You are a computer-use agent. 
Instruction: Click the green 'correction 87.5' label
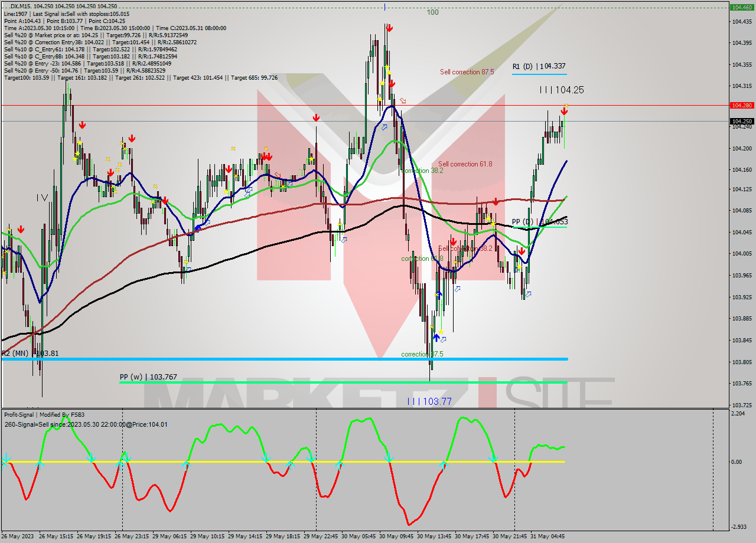coord(422,354)
